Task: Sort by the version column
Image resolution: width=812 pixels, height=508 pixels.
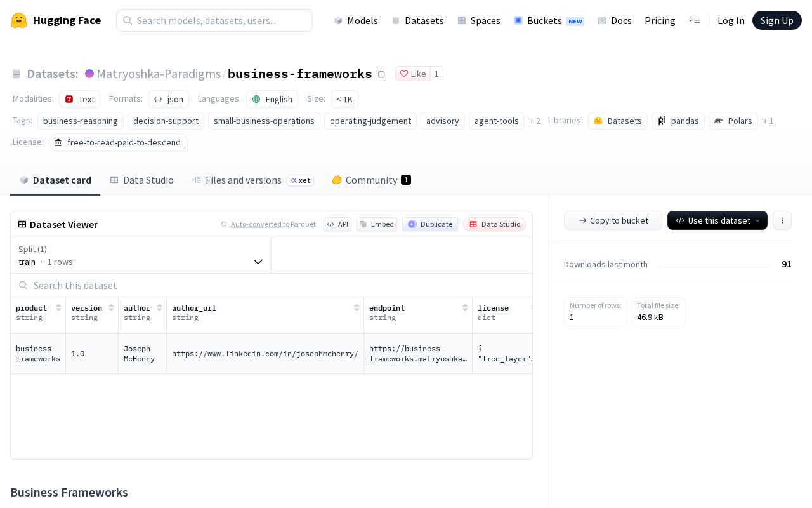Action: click(x=111, y=308)
